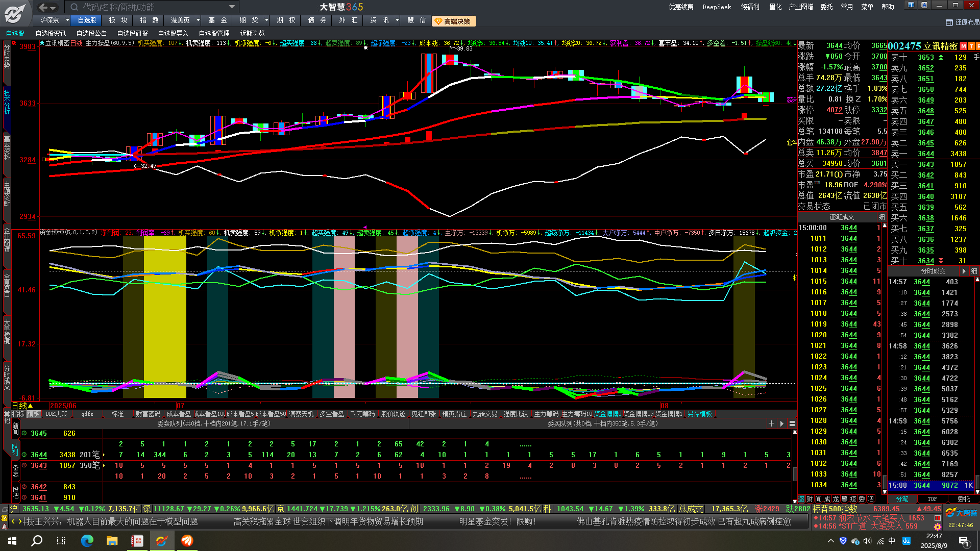Open the DeepSeek menu item
The height and width of the screenshot is (551, 980).
click(x=717, y=7)
